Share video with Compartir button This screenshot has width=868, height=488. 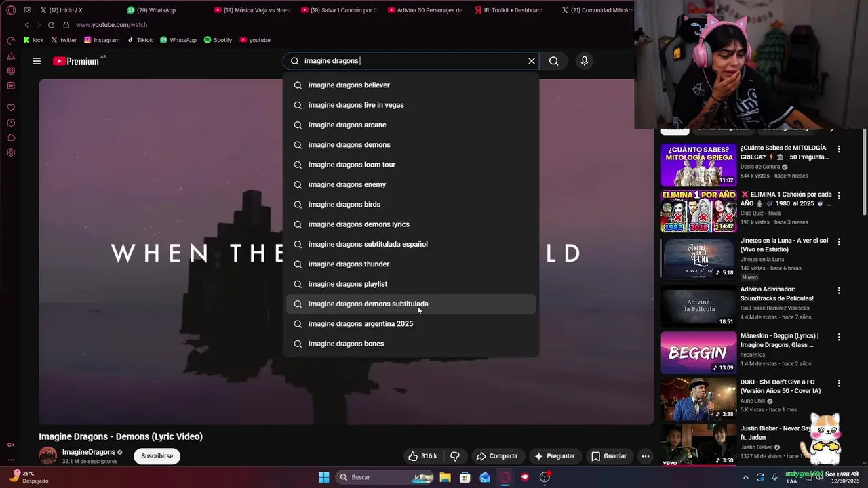pos(497,456)
